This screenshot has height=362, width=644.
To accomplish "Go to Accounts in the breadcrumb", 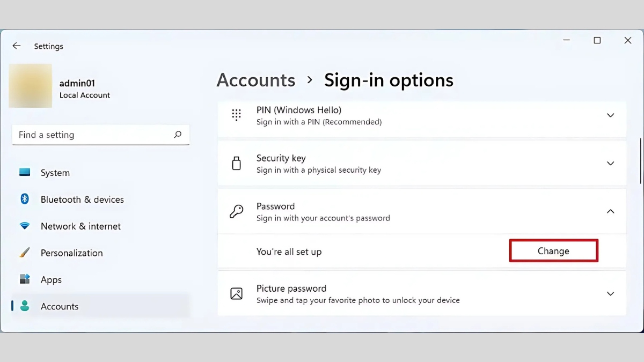I will 256,80.
